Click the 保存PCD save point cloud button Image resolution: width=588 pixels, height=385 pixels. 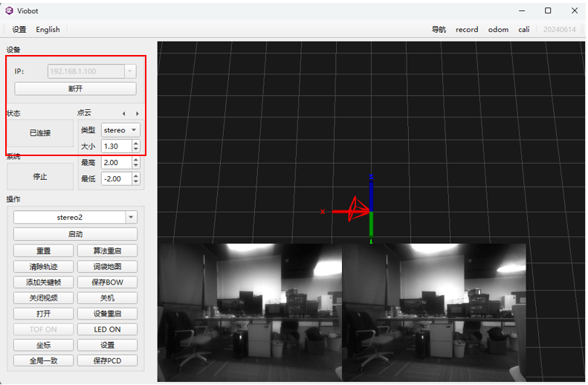coord(107,361)
